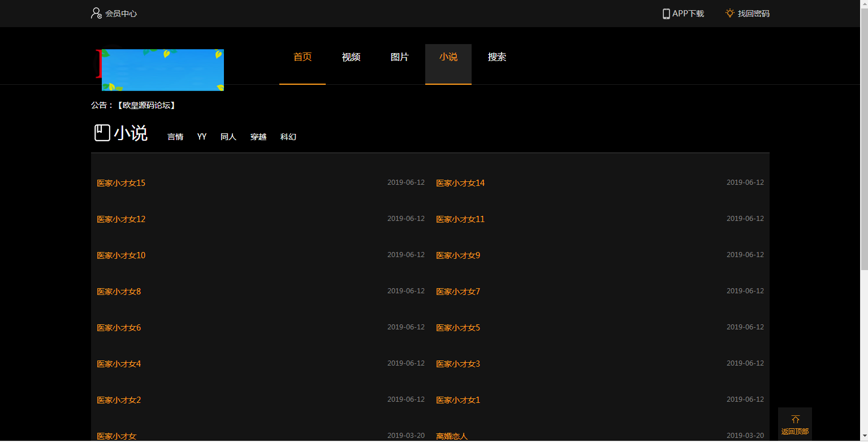Click the member center person icon
868x443 pixels.
(x=95, y=13)
